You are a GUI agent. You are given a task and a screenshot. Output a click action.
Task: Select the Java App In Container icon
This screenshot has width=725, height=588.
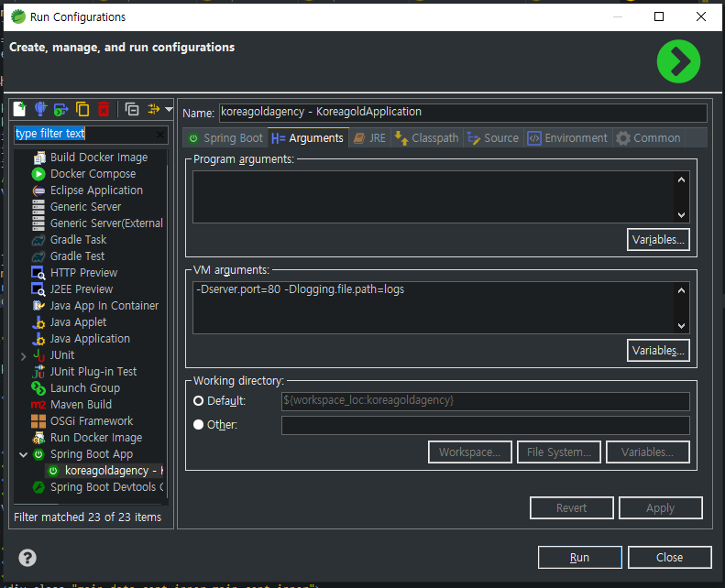point(38,306)
